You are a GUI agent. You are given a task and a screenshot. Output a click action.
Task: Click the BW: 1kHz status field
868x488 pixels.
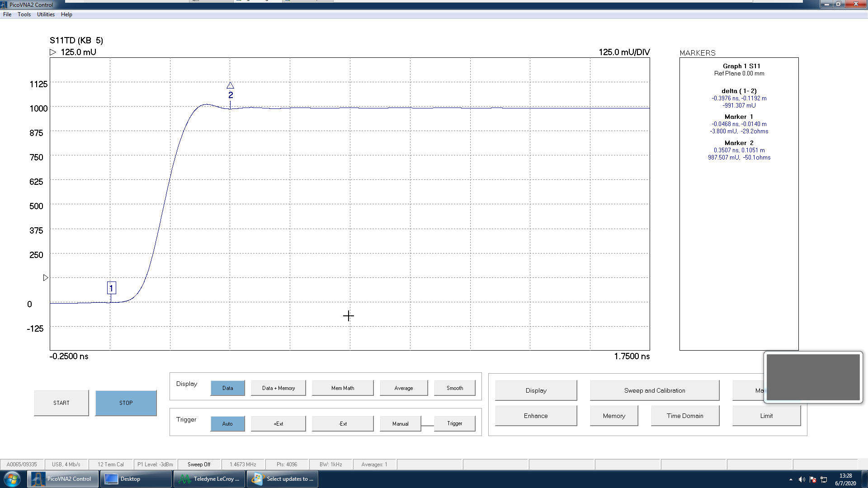(x=331, y=465)
